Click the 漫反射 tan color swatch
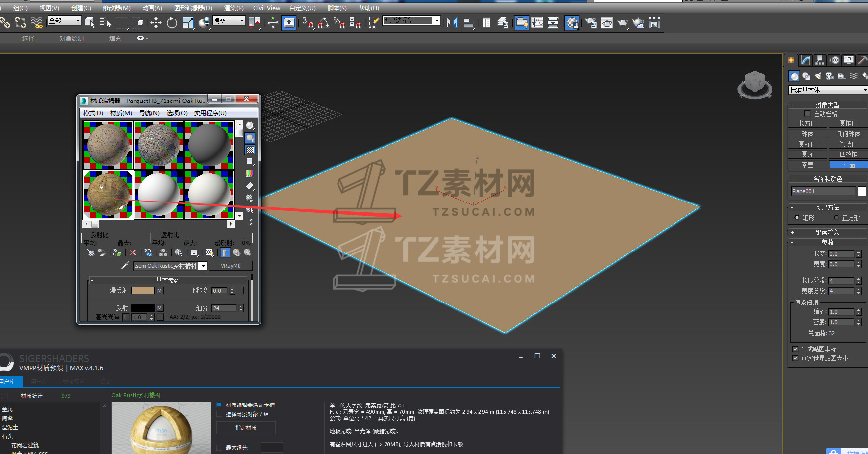Viewport: 868px width, 454px height. [x=143, y=291]
